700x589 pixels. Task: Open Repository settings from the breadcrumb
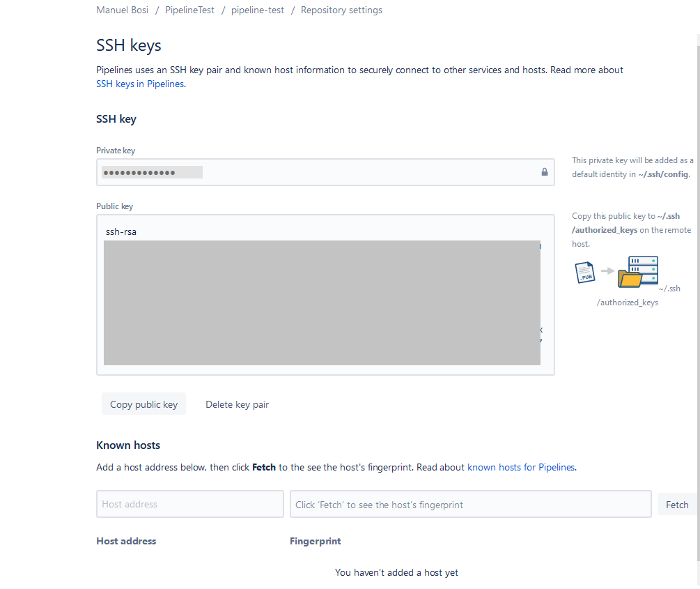point(341,10)
